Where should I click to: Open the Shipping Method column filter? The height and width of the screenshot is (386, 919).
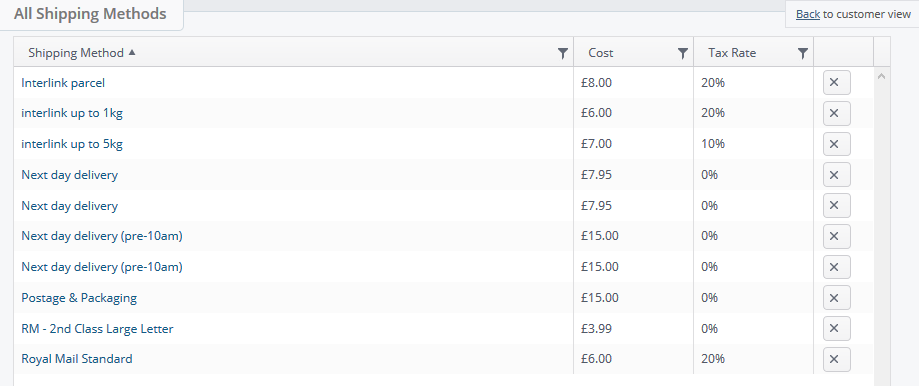[563, 53]
